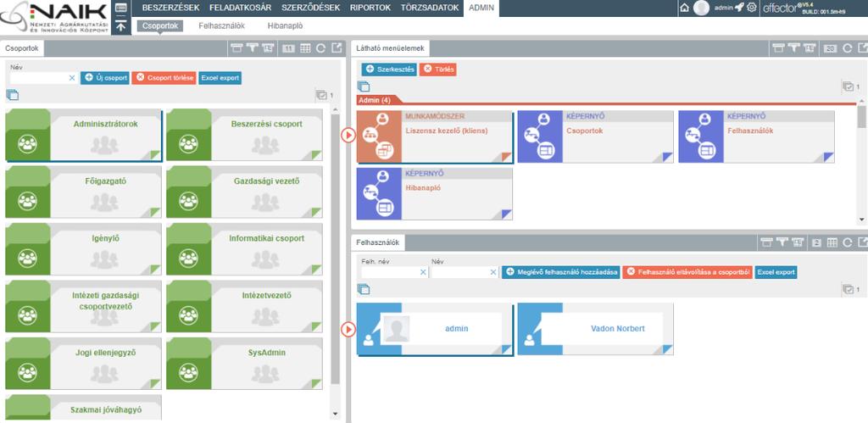
Task: Click the rocket icon next to admin
Action: tap(739, 8)
